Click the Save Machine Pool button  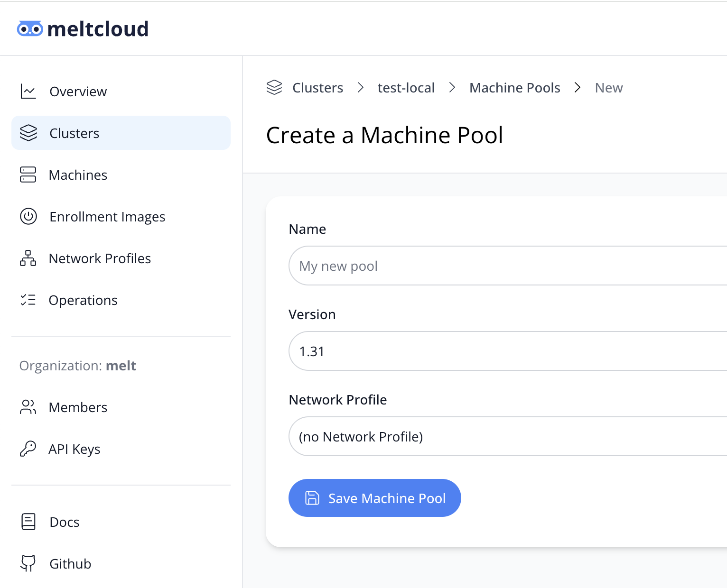[374, 498]
